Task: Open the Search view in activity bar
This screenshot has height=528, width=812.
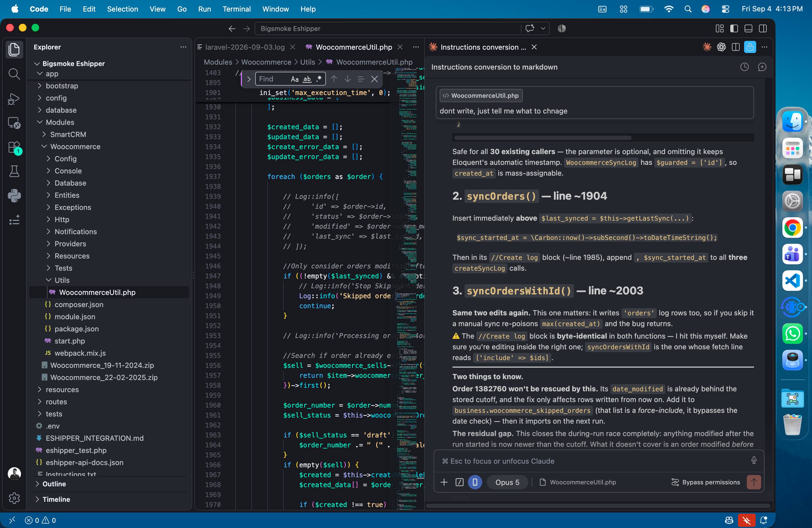Action: pyautogui.click(x=14, y=74)
